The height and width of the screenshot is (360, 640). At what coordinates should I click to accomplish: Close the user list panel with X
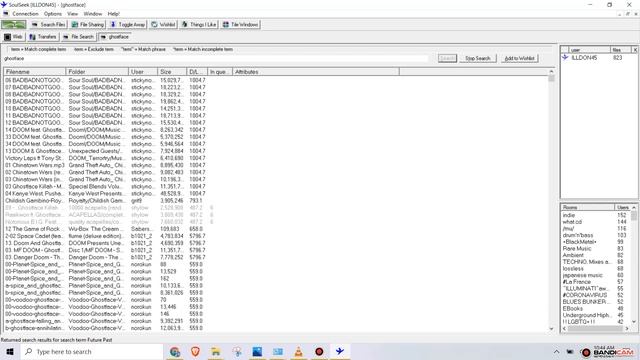click(x=635, y=50)
